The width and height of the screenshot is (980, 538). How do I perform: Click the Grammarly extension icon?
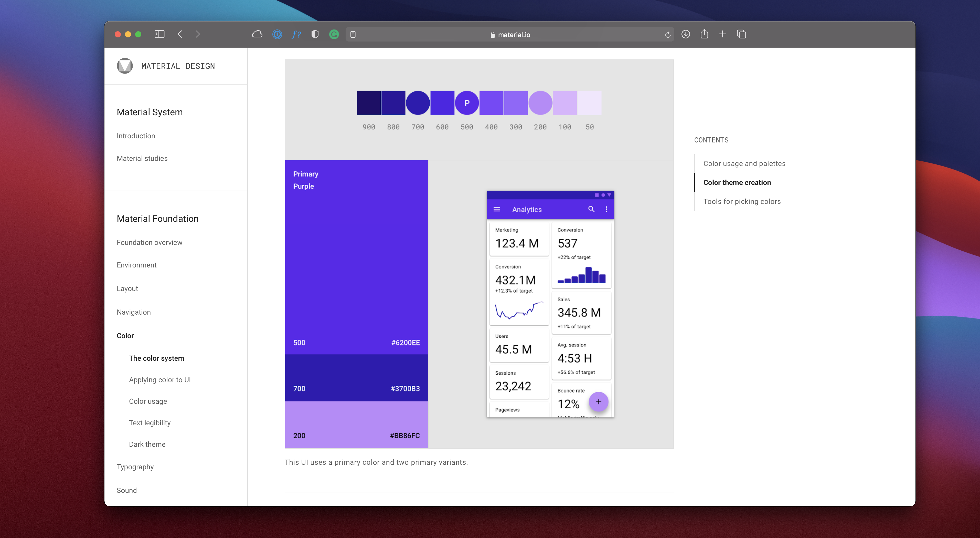click(334, 34)
